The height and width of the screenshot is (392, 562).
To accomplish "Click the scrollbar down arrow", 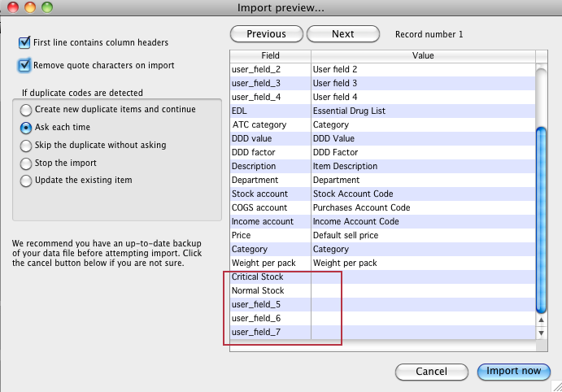I will click(x=541, y=333).
